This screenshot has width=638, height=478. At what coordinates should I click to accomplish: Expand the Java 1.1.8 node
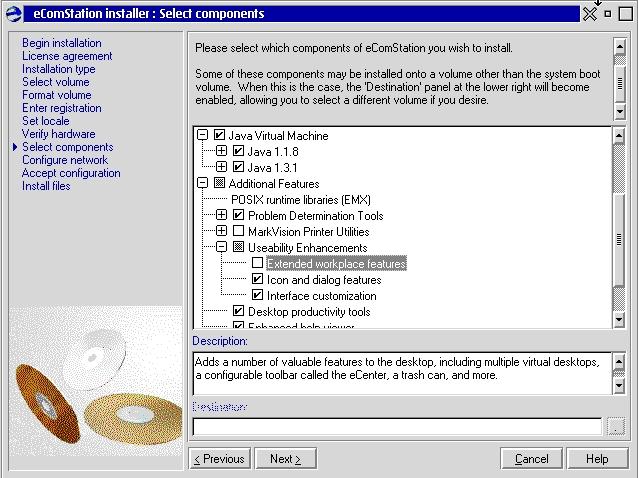221,151
